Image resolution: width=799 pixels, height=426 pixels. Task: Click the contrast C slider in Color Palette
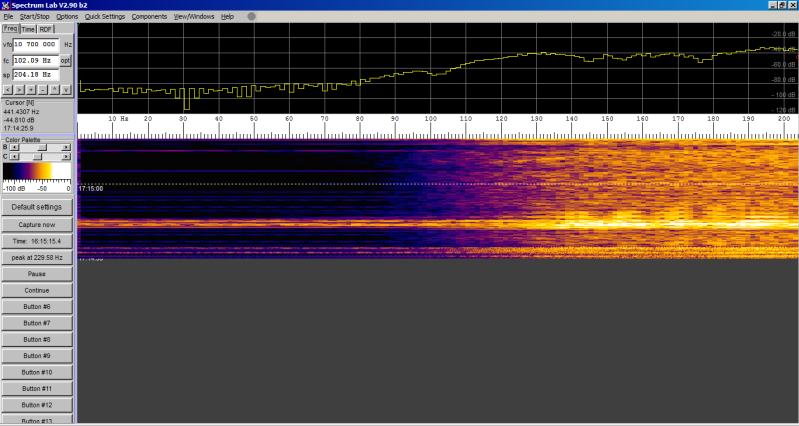pos(38,157)
